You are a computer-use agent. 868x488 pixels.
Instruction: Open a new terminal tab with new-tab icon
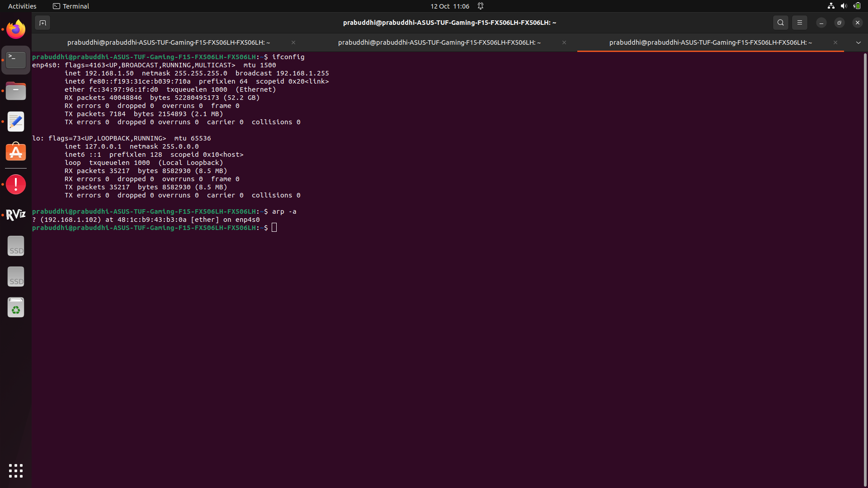tap(42, 22)
